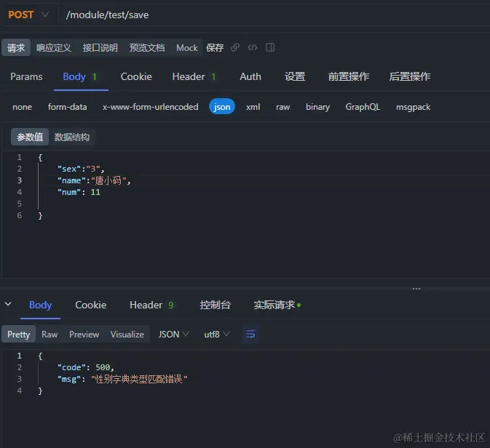Switch response view to Pretty

(x=19, y=335)
